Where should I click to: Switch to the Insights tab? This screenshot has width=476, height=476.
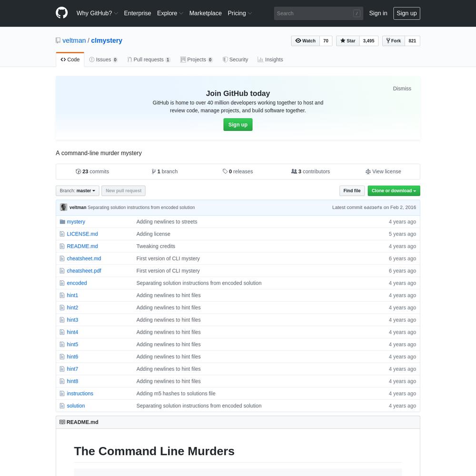(x=270, y=59)
